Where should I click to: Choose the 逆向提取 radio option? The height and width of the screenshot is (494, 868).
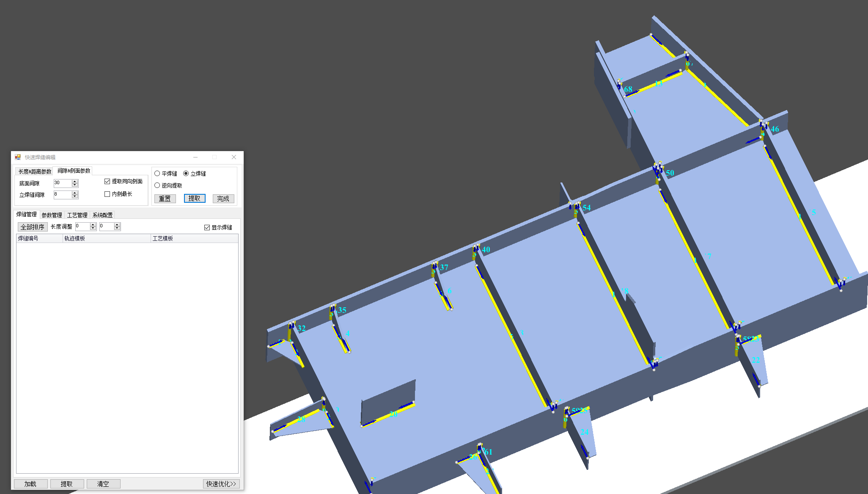(x=157, y=185)
